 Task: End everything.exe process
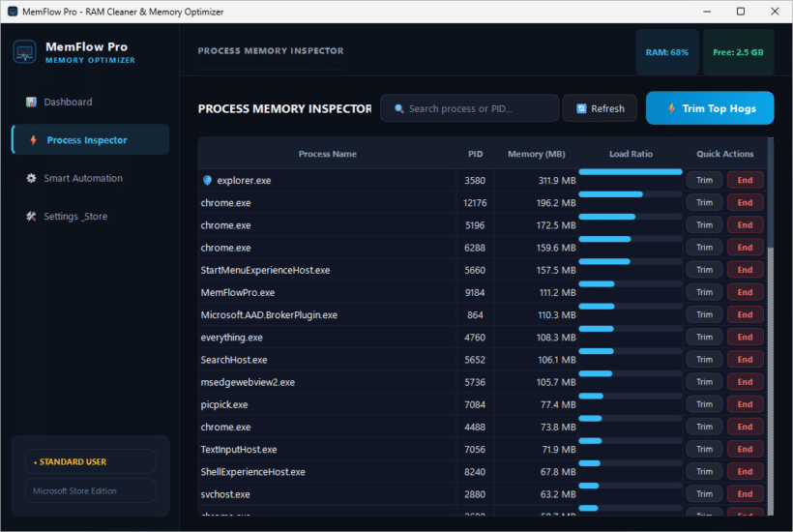[745, 338]
